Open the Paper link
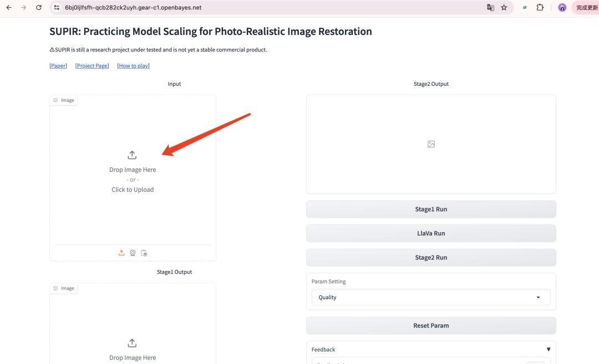599x364 pixels. pos(58,66)
